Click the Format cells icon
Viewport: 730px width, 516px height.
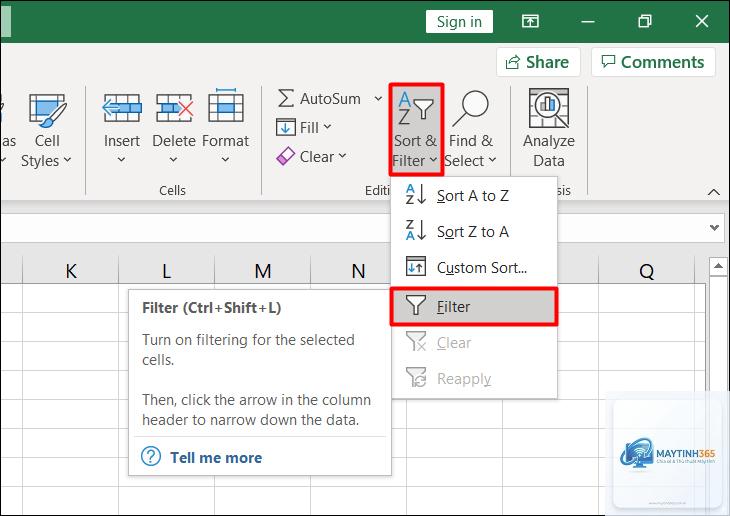[x=226, y=106]
